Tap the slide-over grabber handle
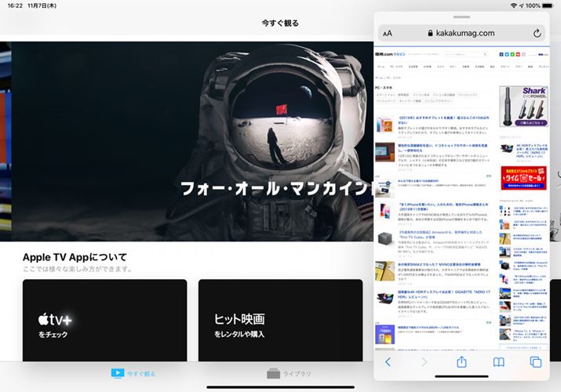Viewport: 561px width, 392px height. (x=461, y=16)
